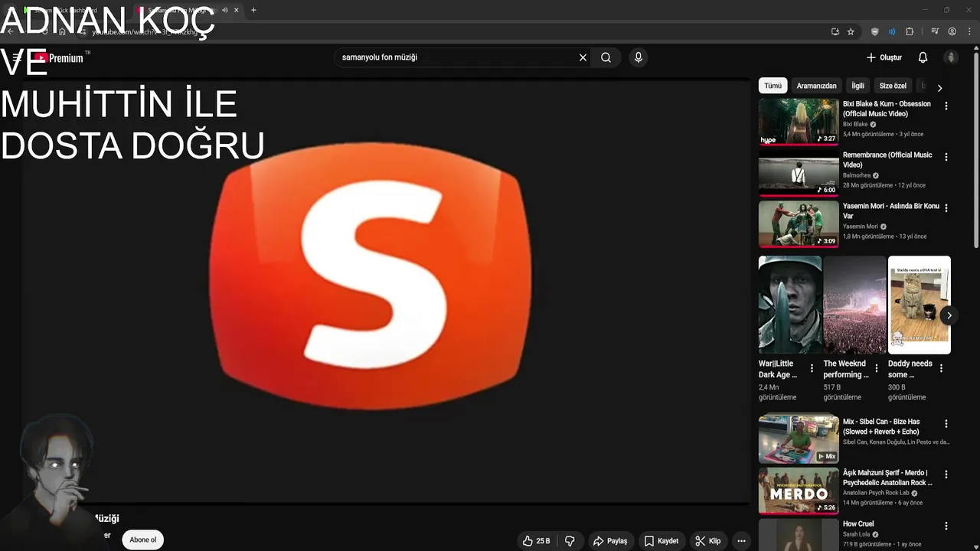This screenshot has width=980, height=551.
Task: Click the Balmorhea channel name
Action: [x=856, y=175]
